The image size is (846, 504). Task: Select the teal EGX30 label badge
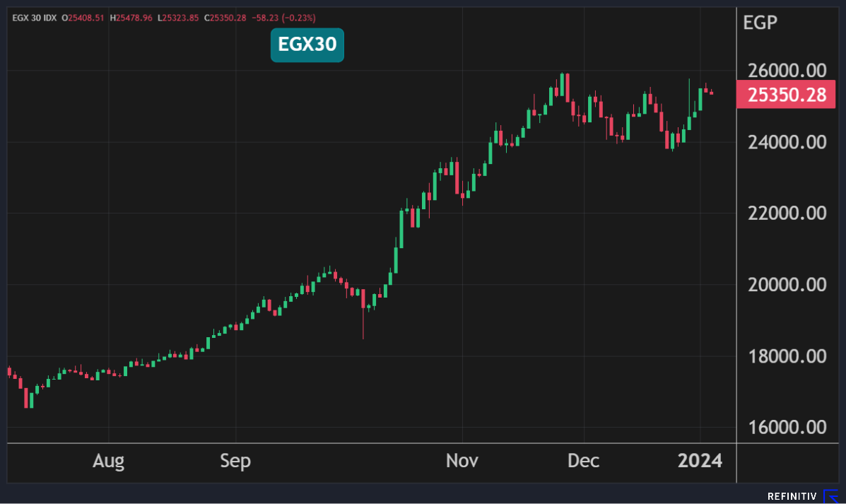[307, 45]
